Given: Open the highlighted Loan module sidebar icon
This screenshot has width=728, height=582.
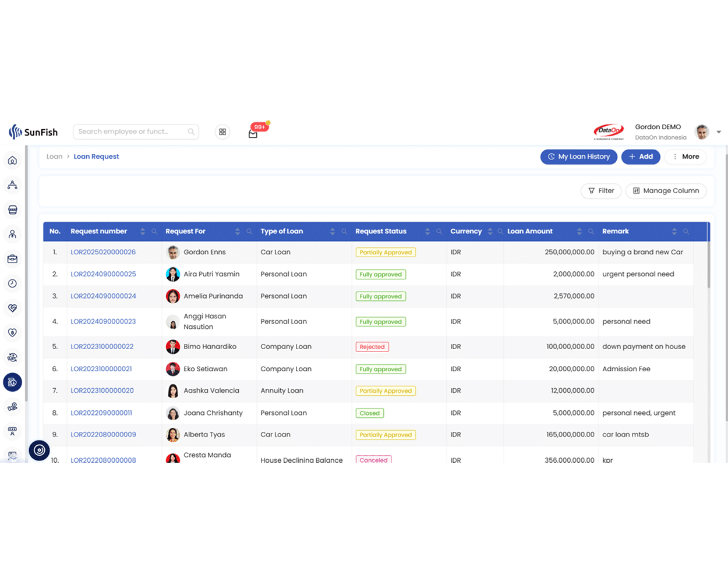Looking at the screenshot, I should point(12,382).
